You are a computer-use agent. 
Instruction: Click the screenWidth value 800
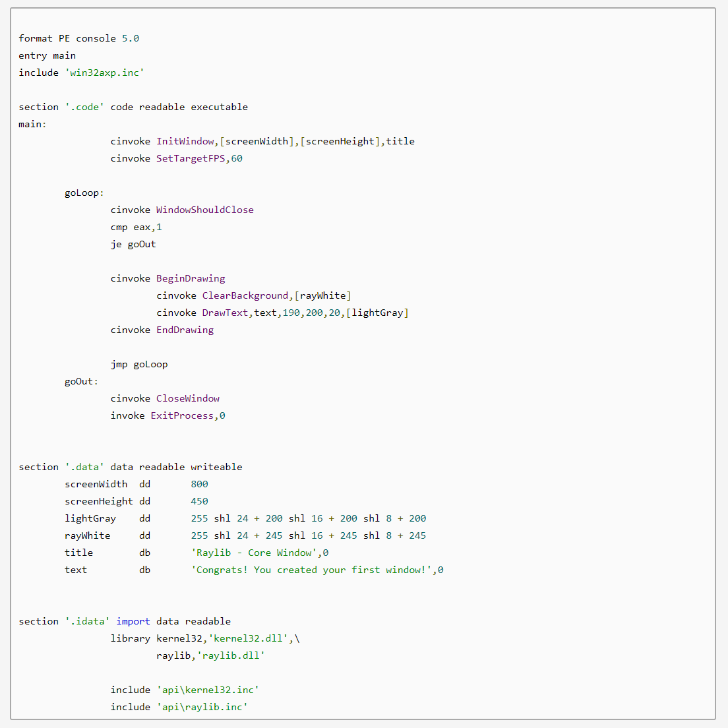[x=199, y=485]
